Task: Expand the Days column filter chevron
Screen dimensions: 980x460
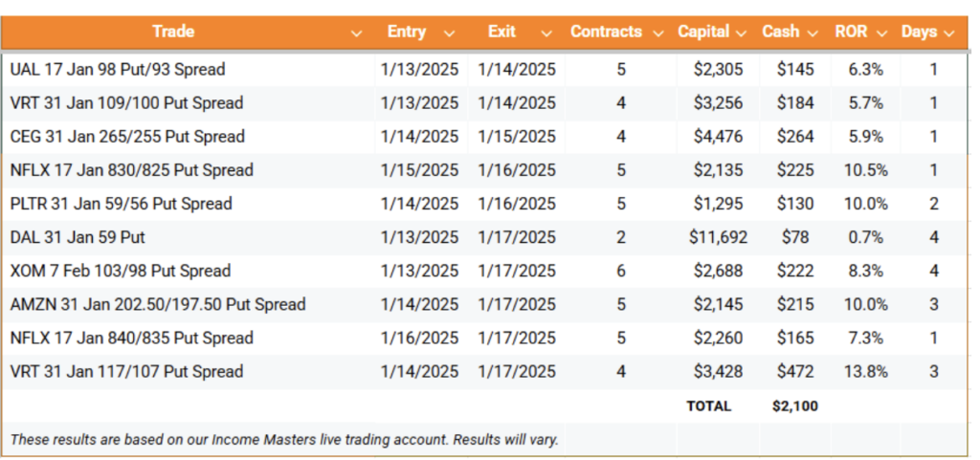Action: pyautogui.click(x=948, y=33)
